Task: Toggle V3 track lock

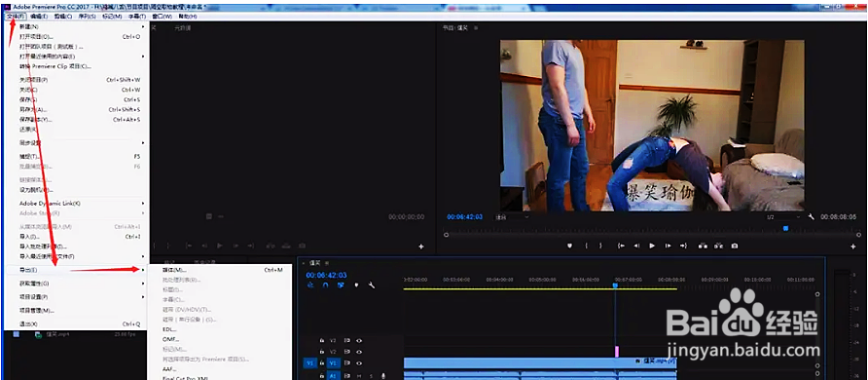Action: pyautogui.click(x=322, y=341)
